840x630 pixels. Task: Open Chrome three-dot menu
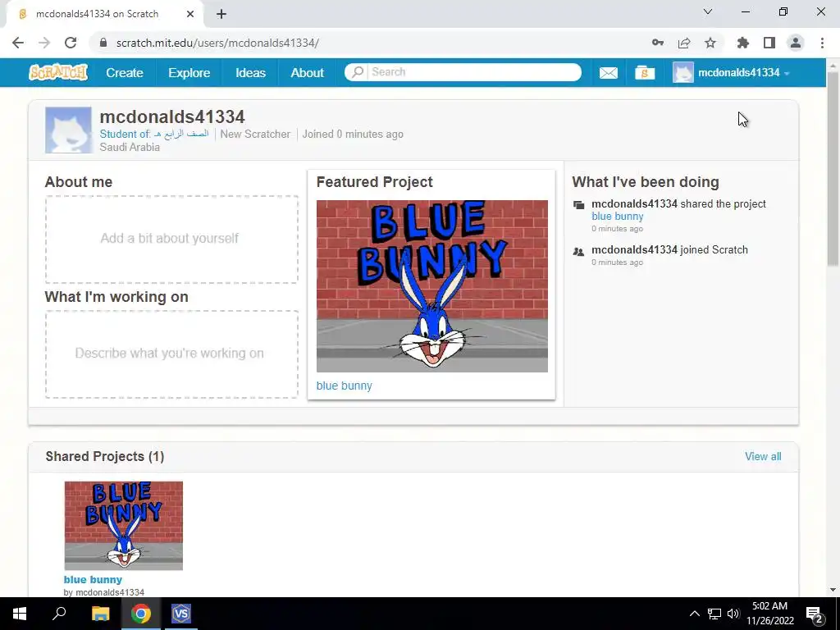coord(822,43)
